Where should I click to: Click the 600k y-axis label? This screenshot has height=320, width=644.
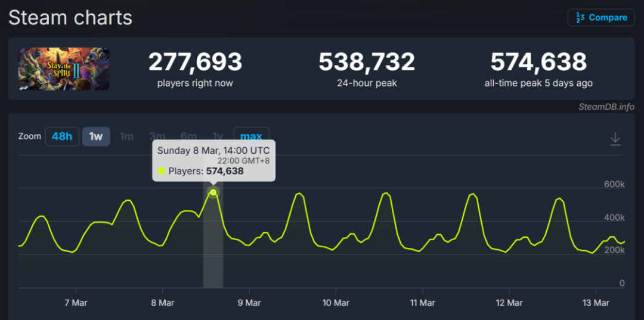click(614, 184)
